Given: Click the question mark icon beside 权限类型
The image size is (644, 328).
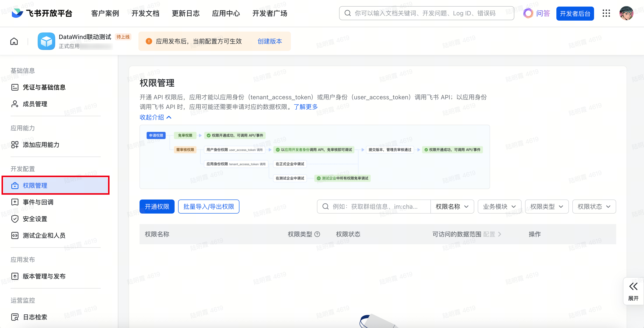Looking at the screenshot, I should 317,234.
